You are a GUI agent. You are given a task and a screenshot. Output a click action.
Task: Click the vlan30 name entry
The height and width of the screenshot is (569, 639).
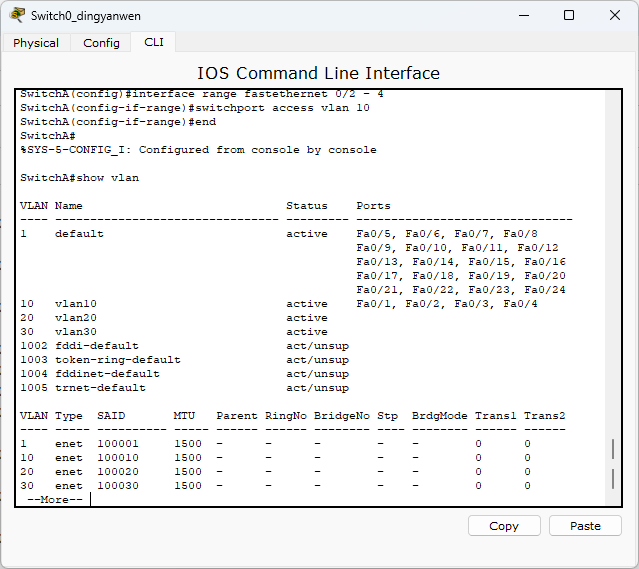click(x=76, y=332)
